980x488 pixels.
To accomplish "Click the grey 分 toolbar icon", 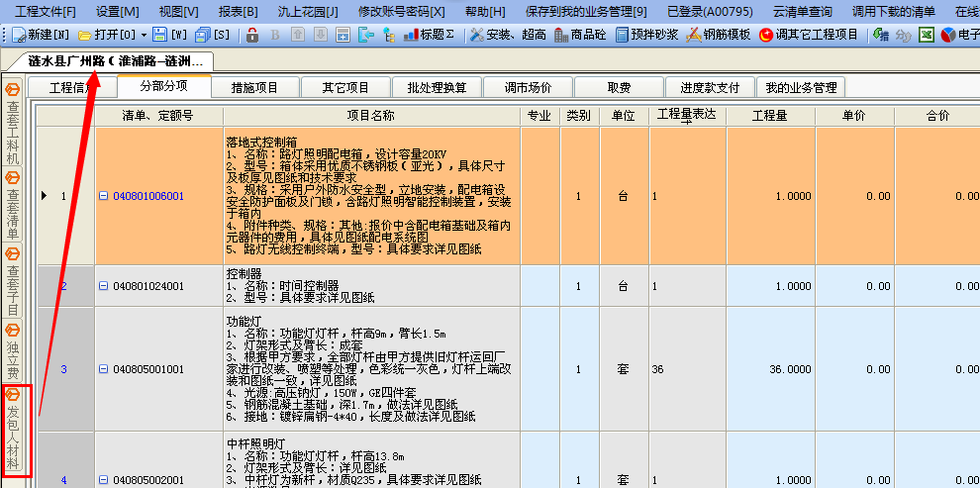I will click(x=904, y=35).
